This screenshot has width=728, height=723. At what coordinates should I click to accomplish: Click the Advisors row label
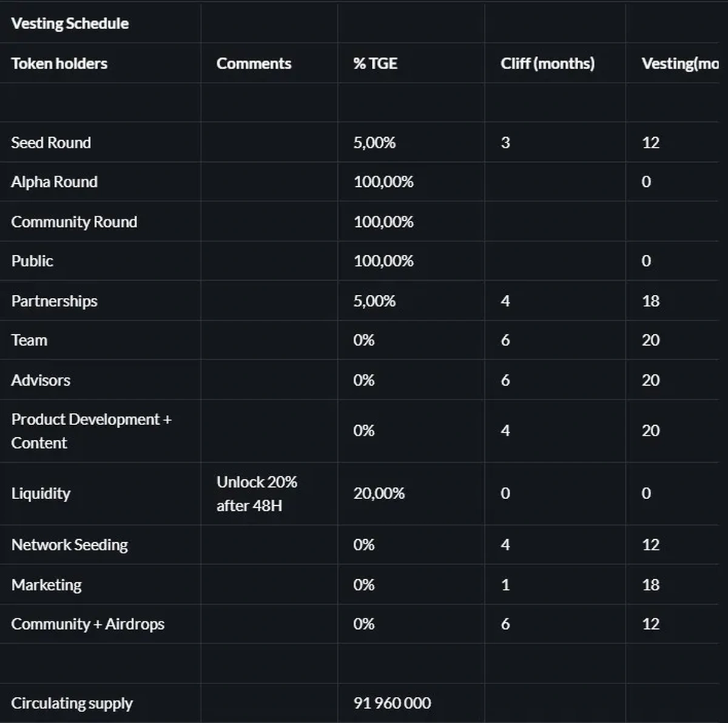tap(41, 380)
